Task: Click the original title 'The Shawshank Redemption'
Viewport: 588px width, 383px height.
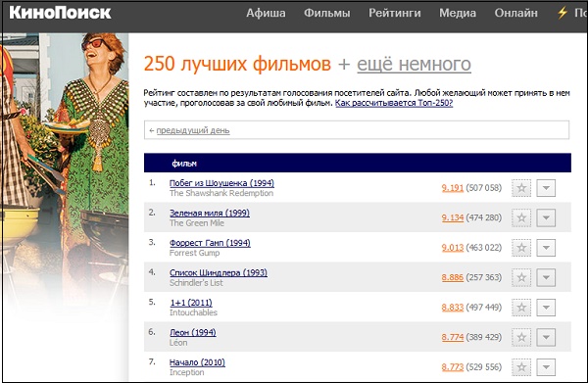Action: [221, 193]
